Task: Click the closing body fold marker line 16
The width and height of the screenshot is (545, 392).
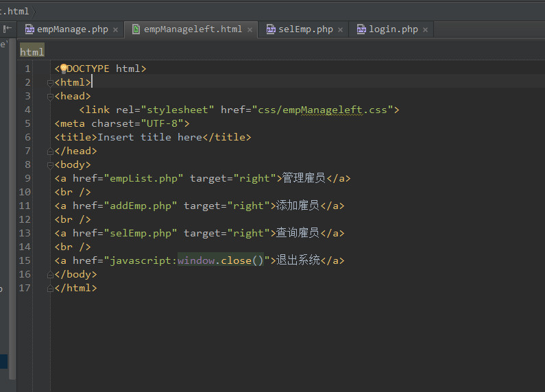Action: [x=50, y=275]
